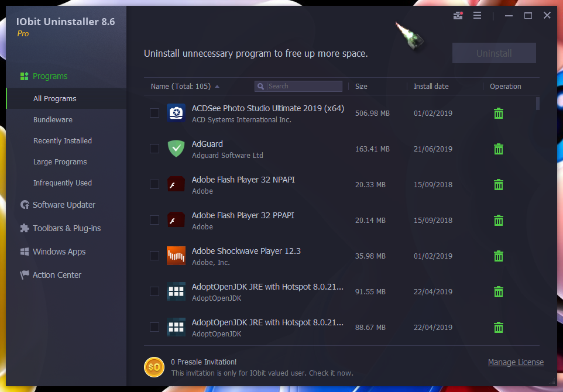Open the toolbox icon in title bar
Image resolution: width=563 pixels, height=392 pixels.
click(458, 15)
